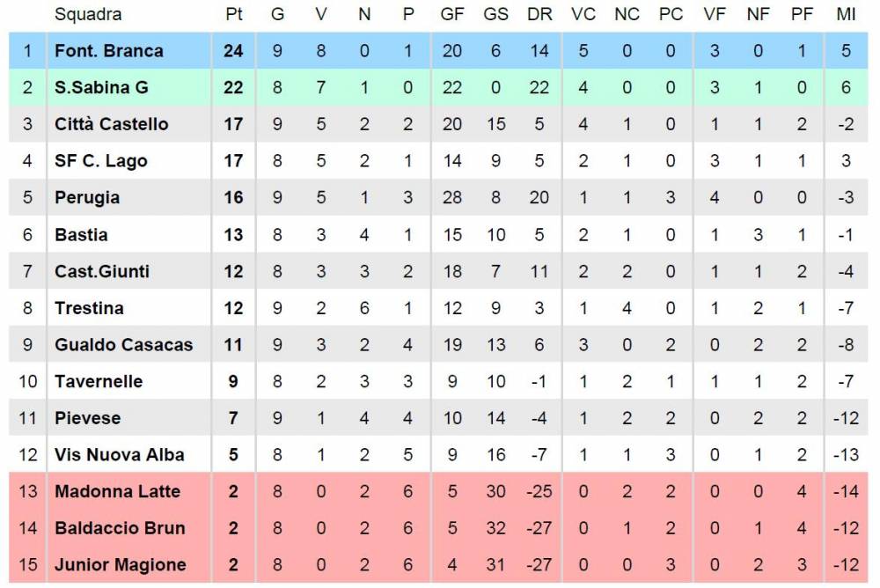Open the Pievese team entry

point(87,418)
